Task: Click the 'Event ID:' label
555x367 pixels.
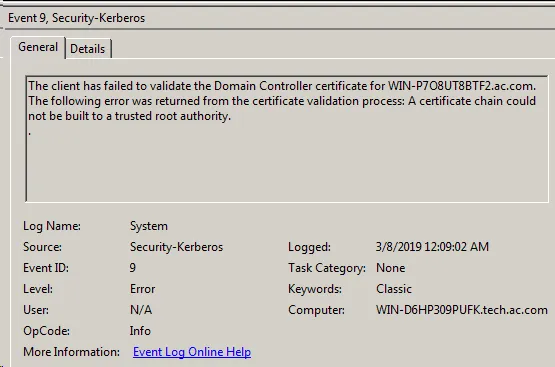Action: tap(46, 268)
